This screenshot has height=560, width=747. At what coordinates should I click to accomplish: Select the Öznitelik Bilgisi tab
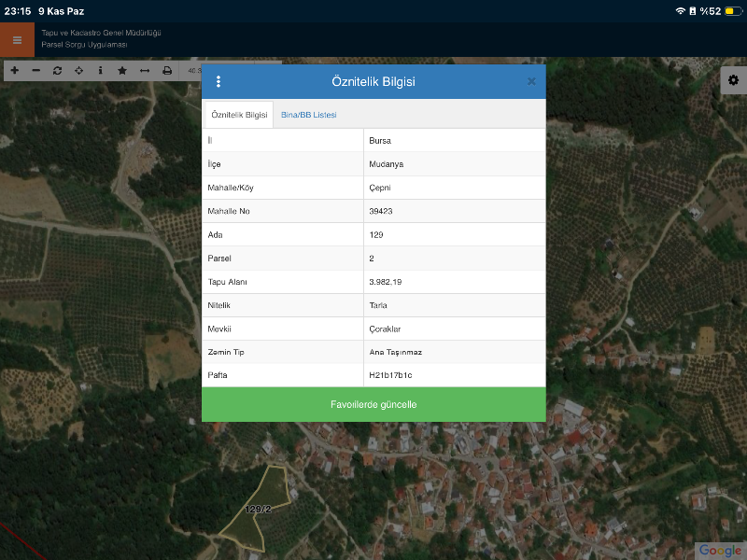[239, 115]
